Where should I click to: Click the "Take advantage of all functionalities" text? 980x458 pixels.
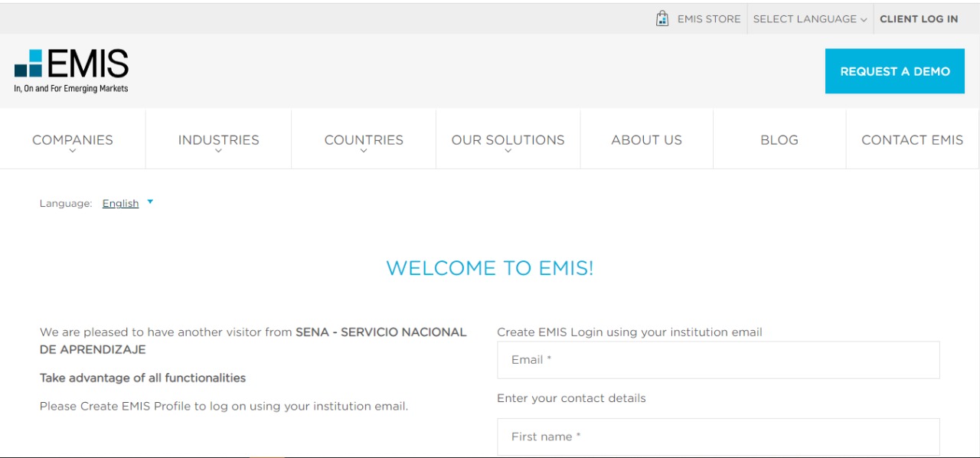coord(143,378)
